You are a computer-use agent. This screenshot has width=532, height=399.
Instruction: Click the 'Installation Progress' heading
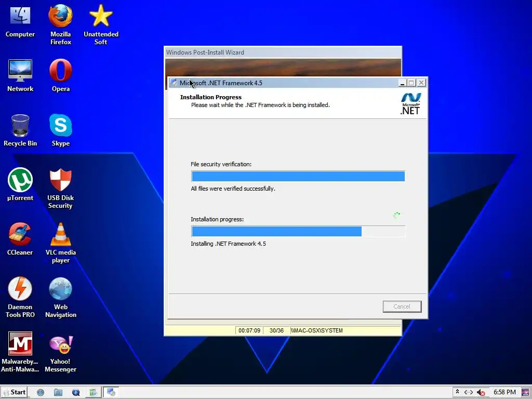tap(211, 97)
